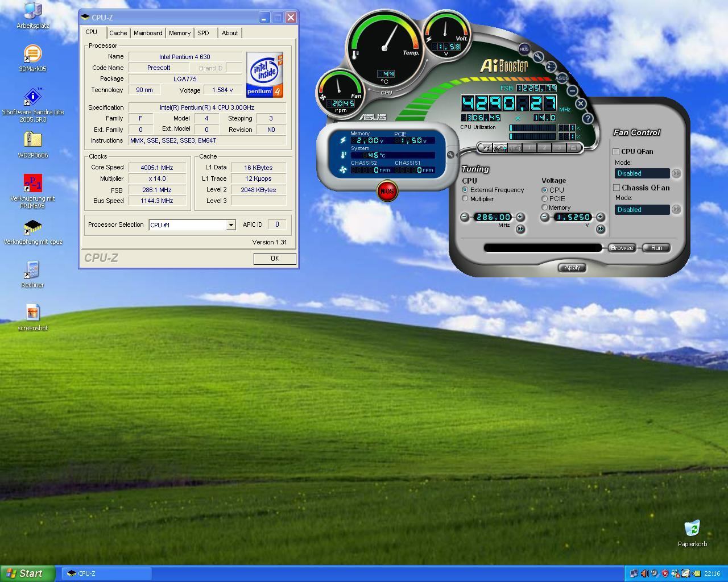
Task: Click the greyed speaker icon in AI Booster strip
Action: (x=515, y=148)
